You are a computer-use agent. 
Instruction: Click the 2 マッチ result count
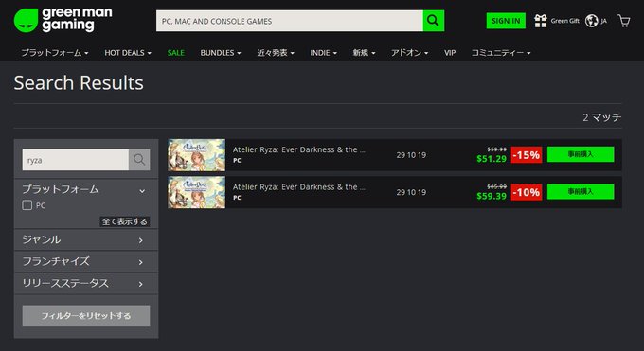click(601, 117)
